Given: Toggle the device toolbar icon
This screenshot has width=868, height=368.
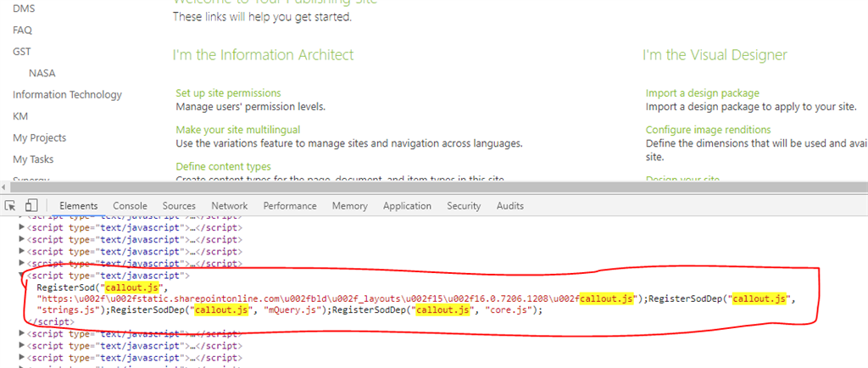Looking at the screenshot, I should click(31, 206).
